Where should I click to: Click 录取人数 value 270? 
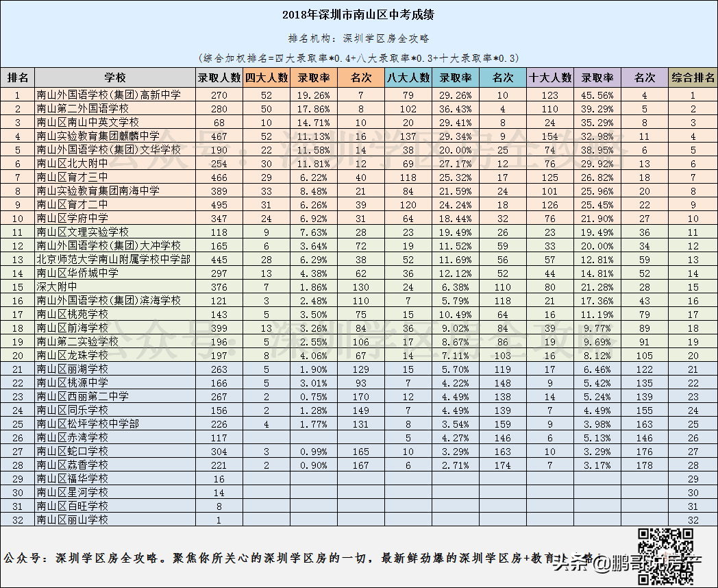[x=219, y=95]
